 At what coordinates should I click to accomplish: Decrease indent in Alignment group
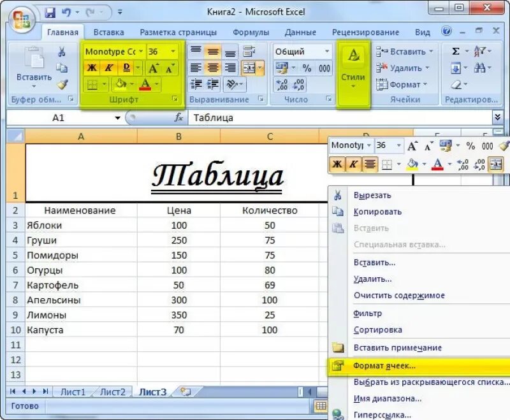[196, 84]
